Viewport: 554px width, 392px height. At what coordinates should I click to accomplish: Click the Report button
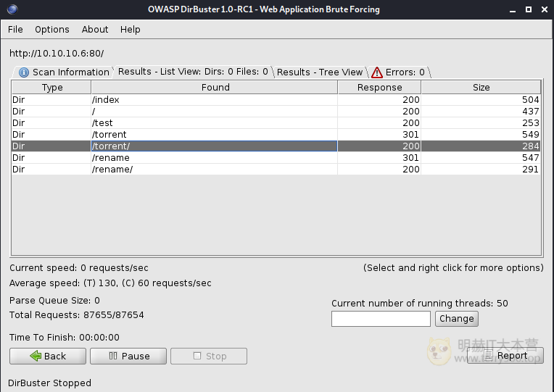[505, 356]
